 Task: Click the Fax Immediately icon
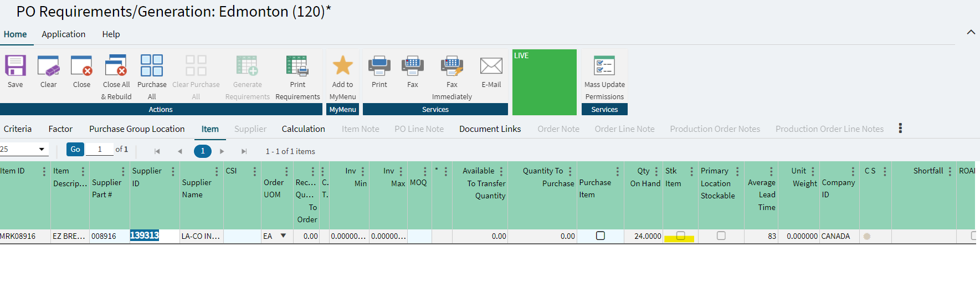click(452, 66)
